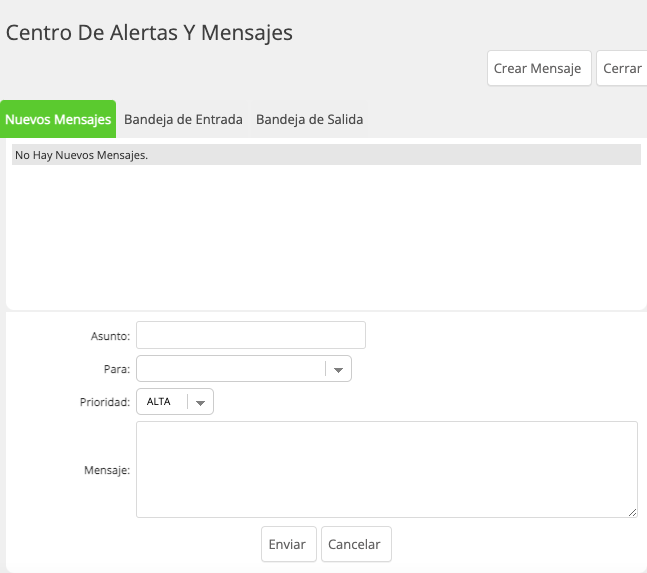This screenshot has width=647, height=573.
Task: Switch to Bandeja de Entrada tab
Action: coord(183,119)
